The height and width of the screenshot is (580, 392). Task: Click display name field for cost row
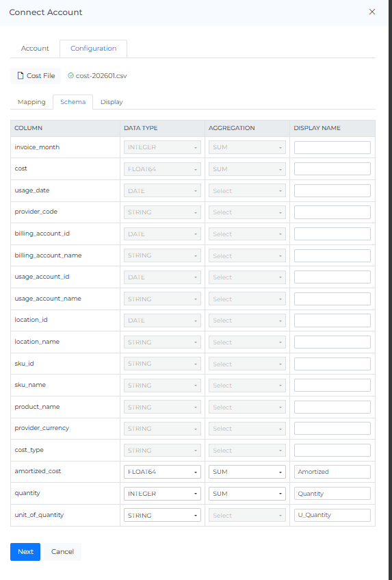click(332, 168)
